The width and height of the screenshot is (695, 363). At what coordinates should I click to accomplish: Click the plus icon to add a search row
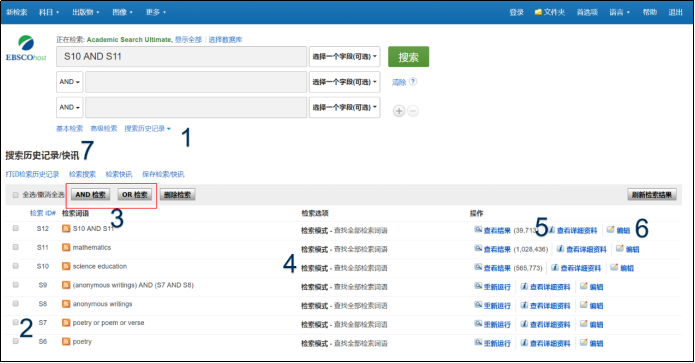pyautogui.click(x=399, y=111)
